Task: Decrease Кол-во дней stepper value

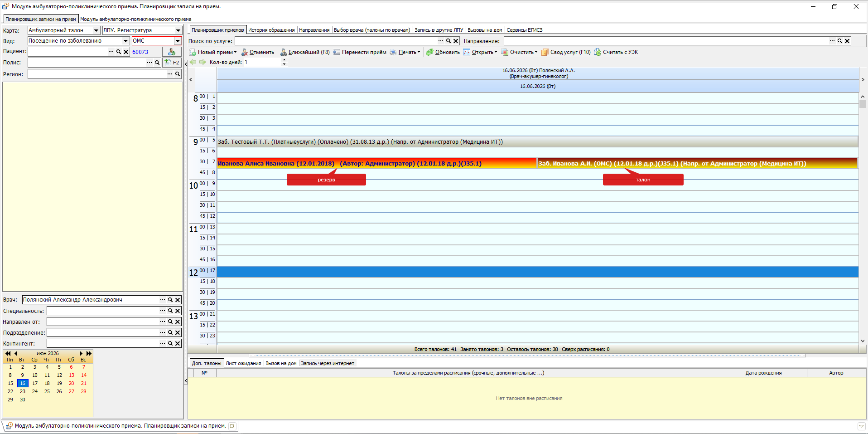Action: coord(284,64)
